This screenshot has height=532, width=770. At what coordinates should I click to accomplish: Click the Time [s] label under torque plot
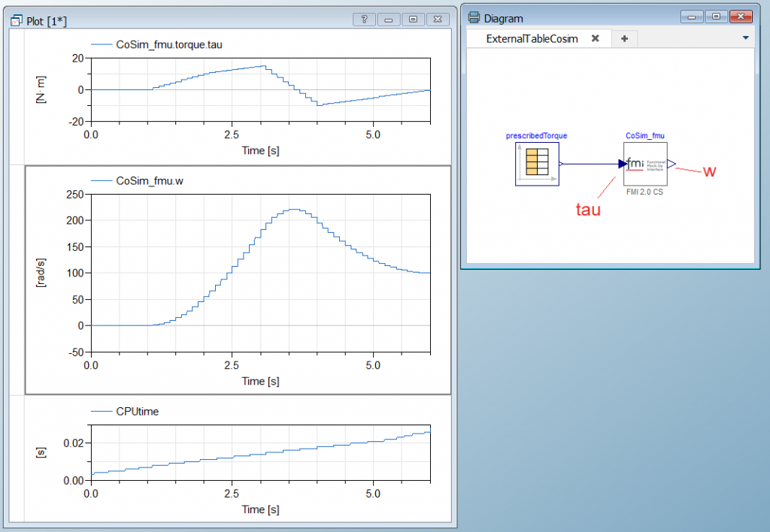[260, 151]
